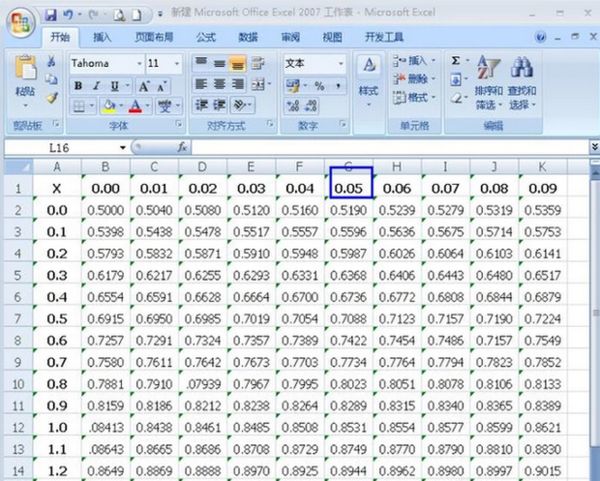
Task: Open the font dialog launcher (字体)
Action: [x=179, y=124]
